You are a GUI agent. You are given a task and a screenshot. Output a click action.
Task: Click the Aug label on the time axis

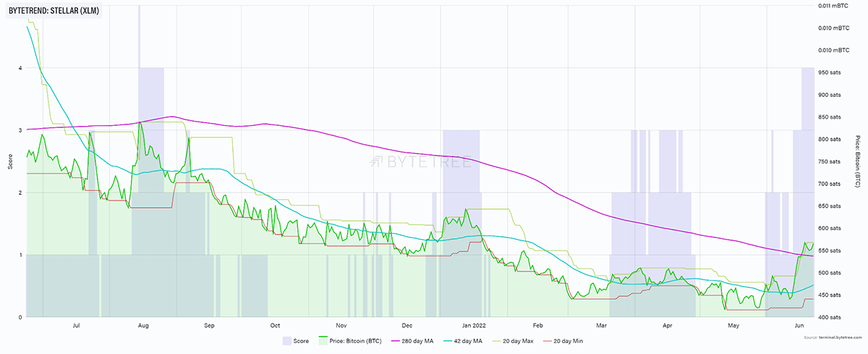142,326
